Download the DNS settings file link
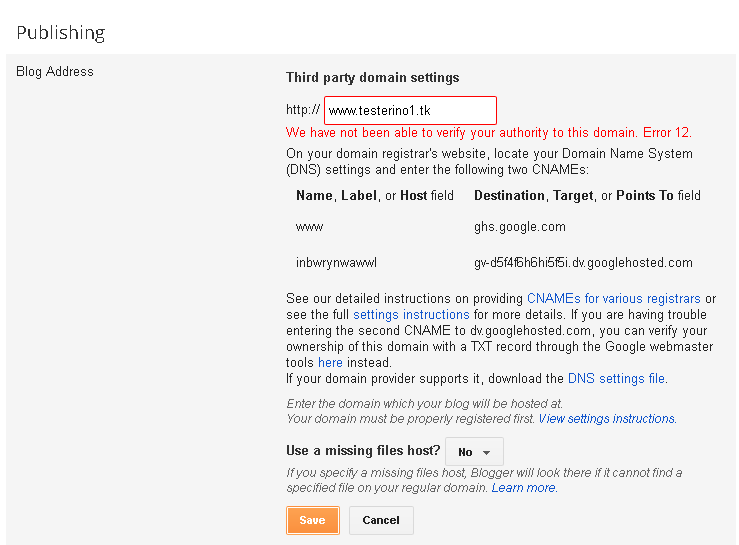The image size is (739, 545). click(x=616, y=379)
